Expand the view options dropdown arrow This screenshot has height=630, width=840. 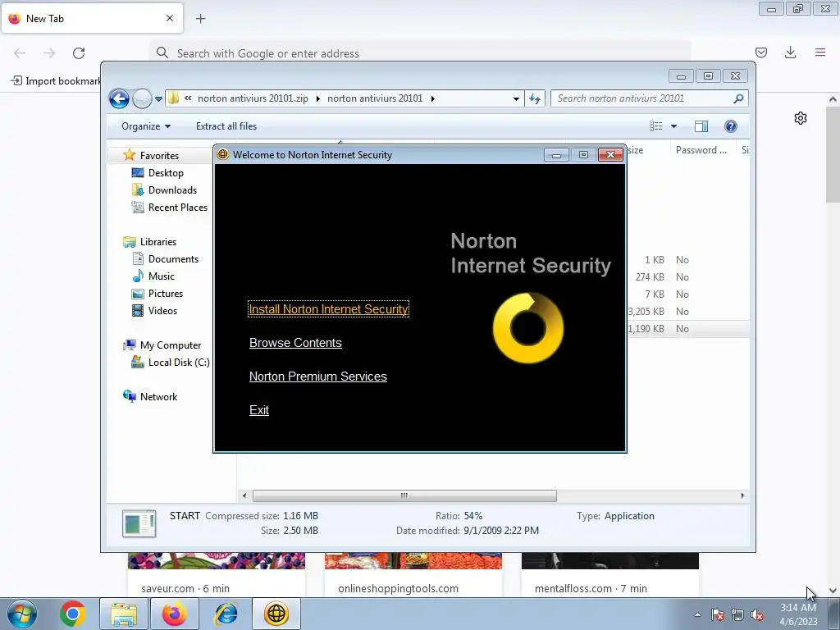[x=674, y=126]
